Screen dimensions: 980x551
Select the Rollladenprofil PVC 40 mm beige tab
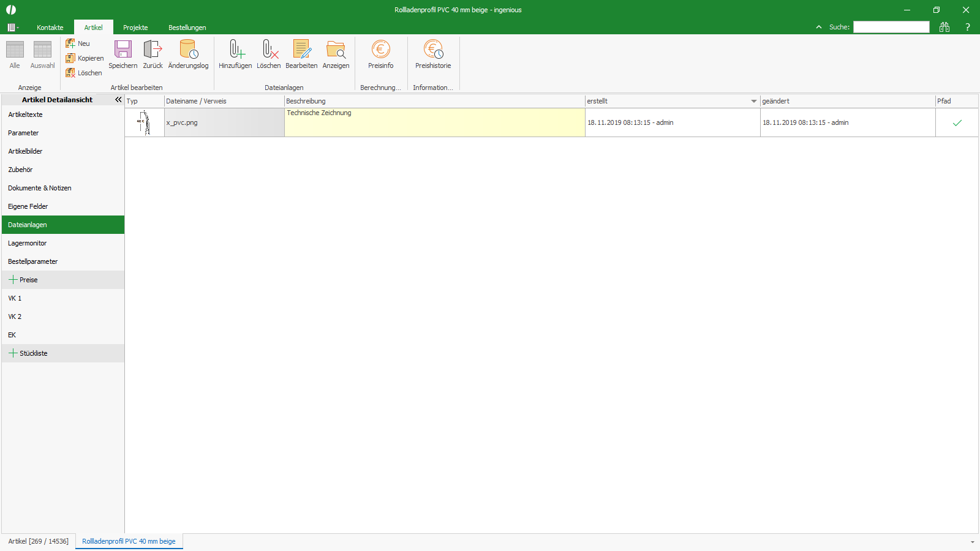129,541
